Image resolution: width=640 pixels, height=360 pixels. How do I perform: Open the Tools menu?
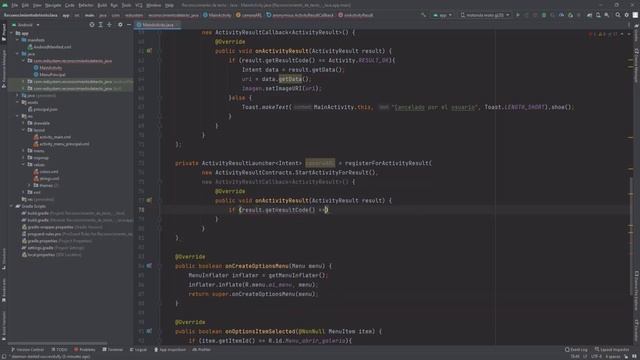tap(127, 5)
